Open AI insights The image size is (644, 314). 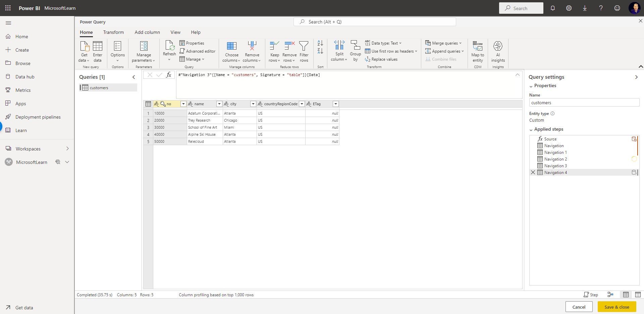pos(498,51)
